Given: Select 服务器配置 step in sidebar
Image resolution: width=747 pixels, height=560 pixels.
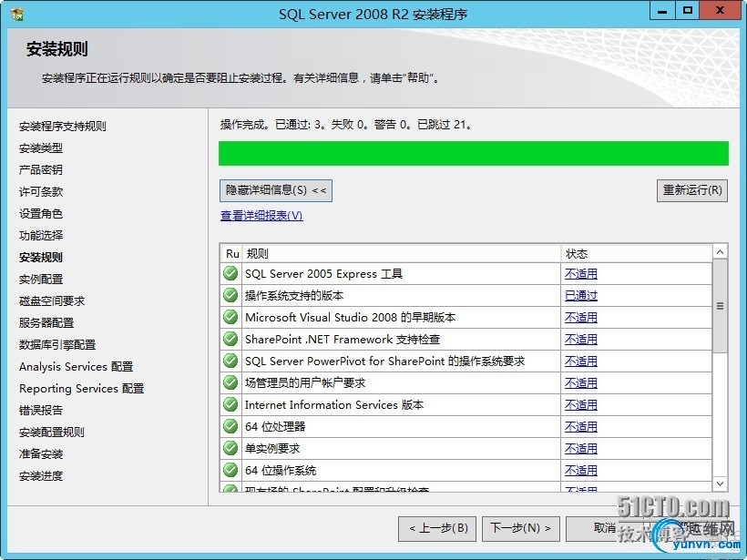Looking at the screenshot, I should coord(46,323).
